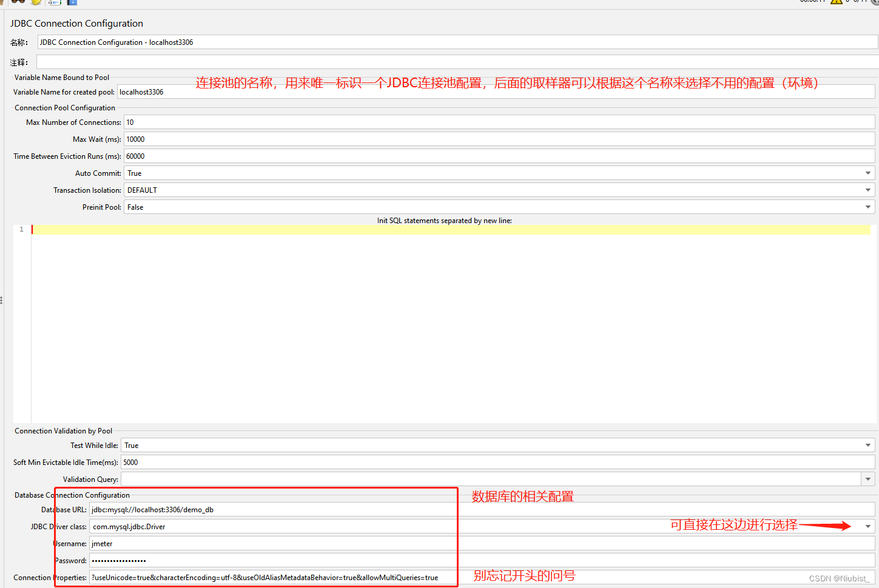The image size is (879, 588).
Task: Click the 注释 comment input field
Action: click(457, 62)
